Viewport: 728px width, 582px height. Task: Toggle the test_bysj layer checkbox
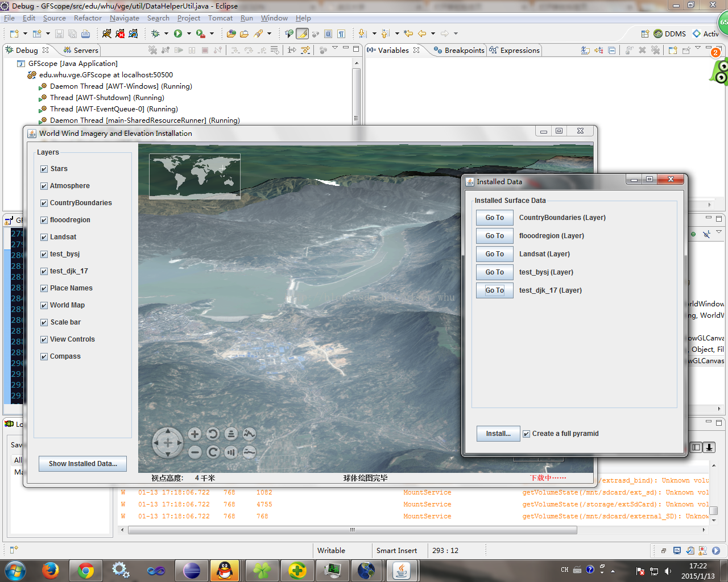point(44,254)
